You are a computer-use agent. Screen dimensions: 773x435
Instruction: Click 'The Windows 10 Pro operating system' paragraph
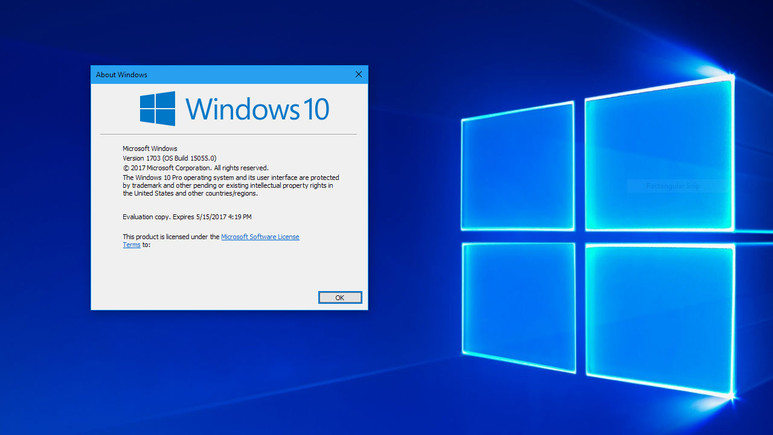pyautogui.click(x=231, y=185)
